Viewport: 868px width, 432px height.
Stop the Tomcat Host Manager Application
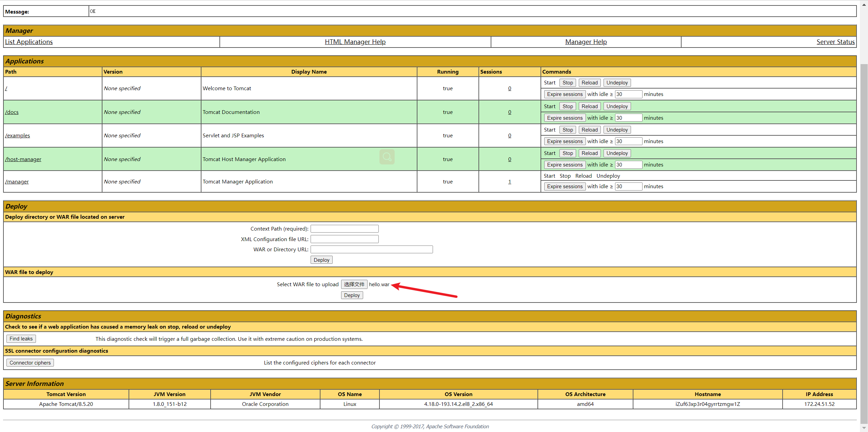pyautogui.click(x=568, y=153)
